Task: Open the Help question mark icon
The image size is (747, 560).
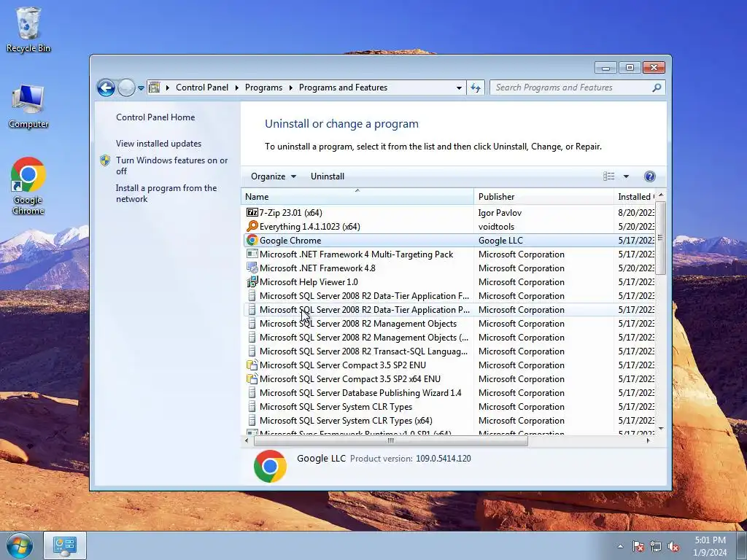Action: (649, 176)
